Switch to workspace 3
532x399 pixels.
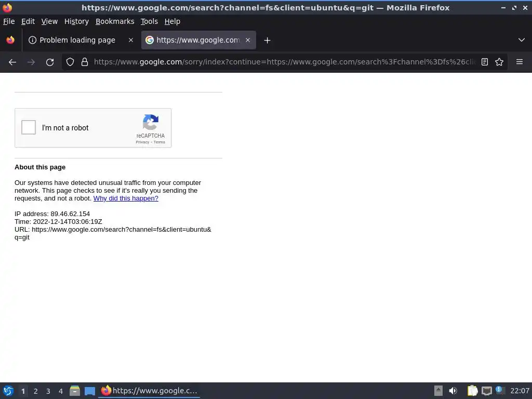pyautogui.click(x=48, y=391)
